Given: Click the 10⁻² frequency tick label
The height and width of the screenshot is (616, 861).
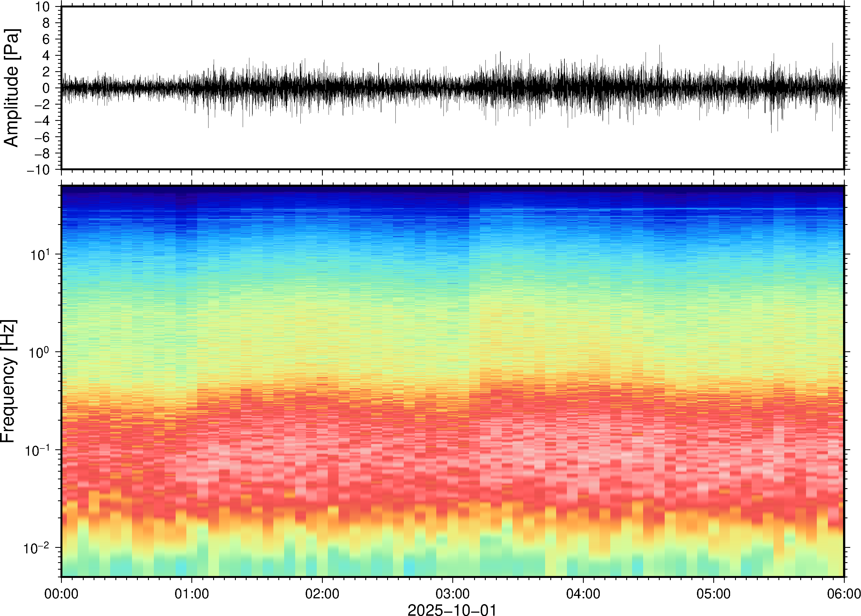Looking at the screenshot, I should pyautogui.click(x=36, y=548).
